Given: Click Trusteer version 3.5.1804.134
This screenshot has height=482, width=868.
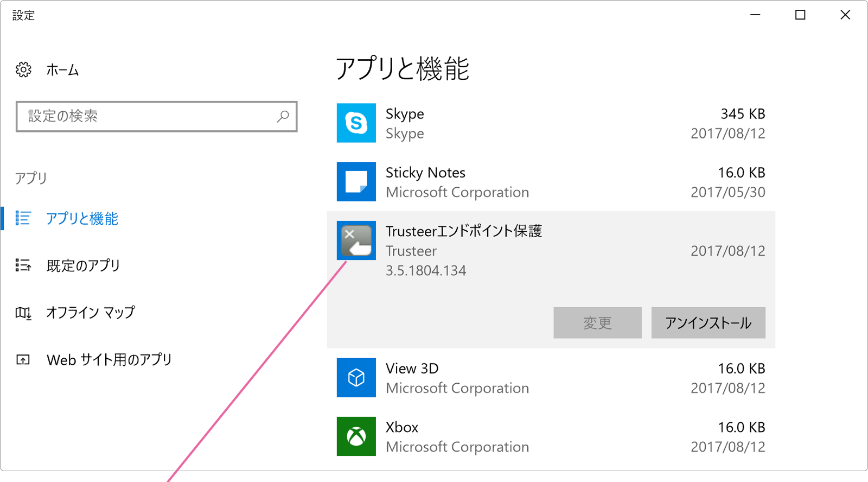Looking at the screenshot, I should [426, 271].
